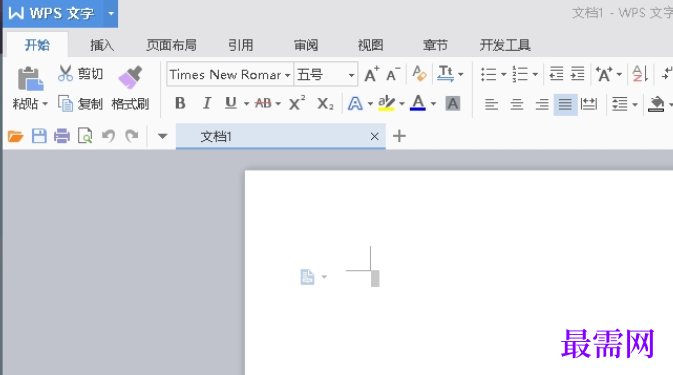The width and height of the screenshot is (673, 375).
Task: Undo the last action
Action: 108,136
